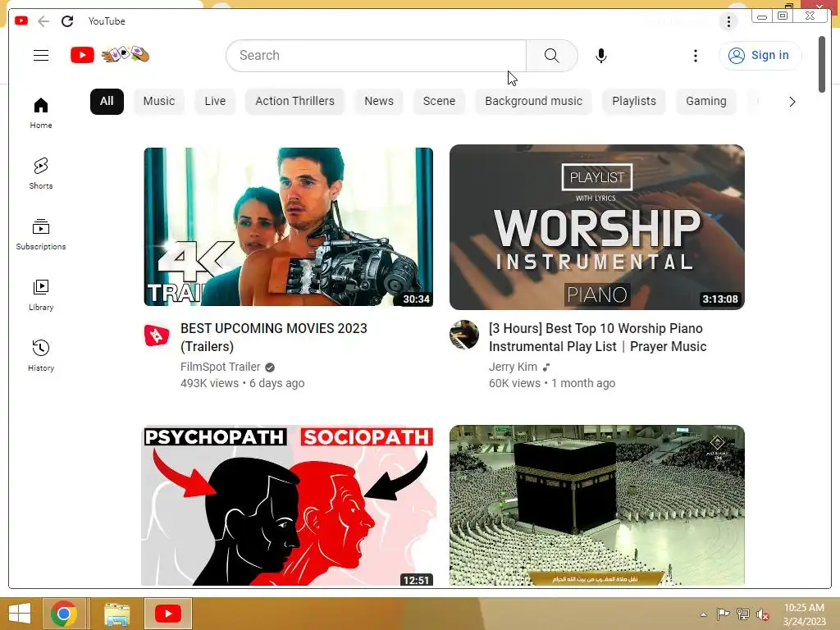The image size is (840, 630).
Task: Open the app window three-dot menu
Action: [728, 21]
